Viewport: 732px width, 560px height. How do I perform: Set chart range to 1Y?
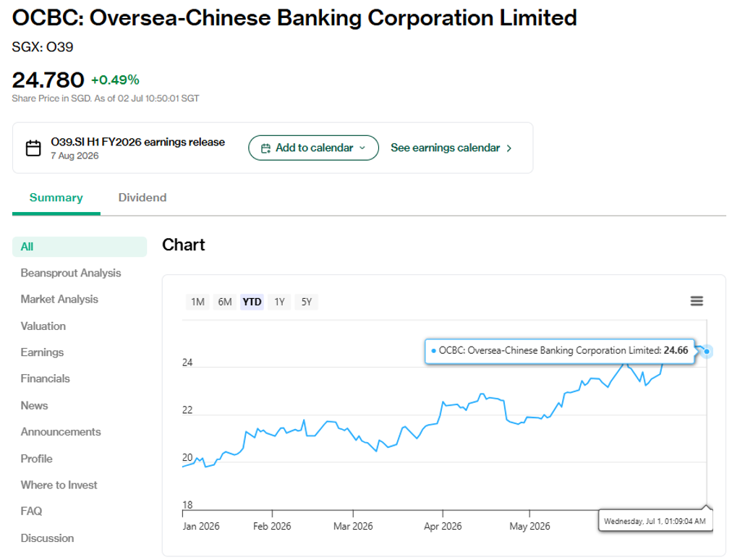click(279, 302)
